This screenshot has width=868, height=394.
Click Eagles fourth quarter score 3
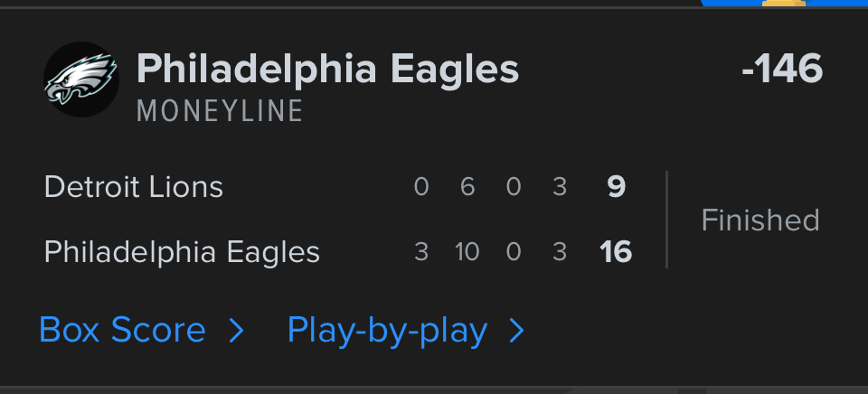click(x=560, y=252)
